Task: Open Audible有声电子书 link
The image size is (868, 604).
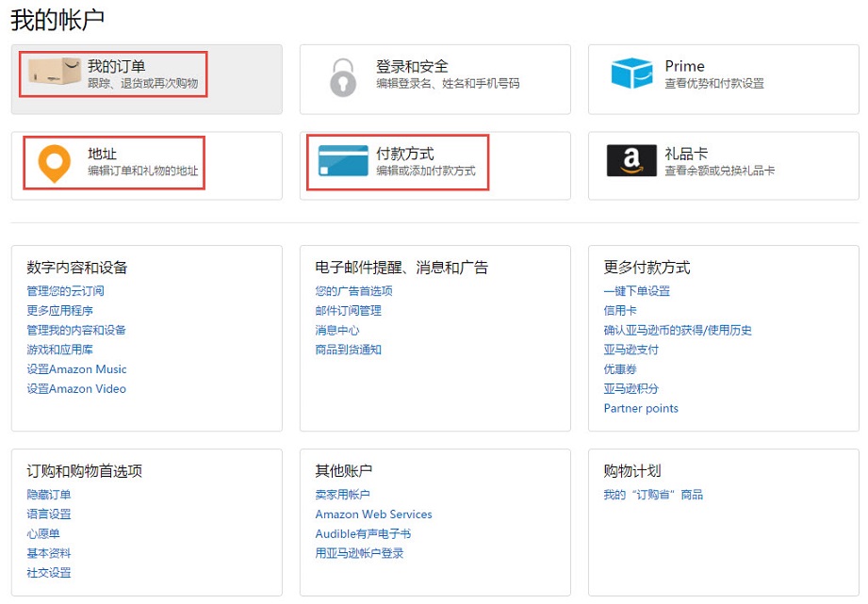Action: [363, 533]
